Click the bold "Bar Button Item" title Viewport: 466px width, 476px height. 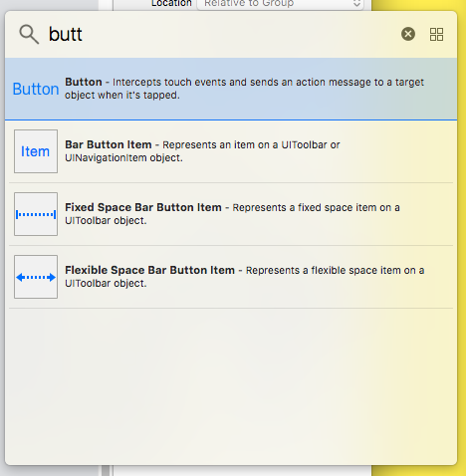pos(109,144)
